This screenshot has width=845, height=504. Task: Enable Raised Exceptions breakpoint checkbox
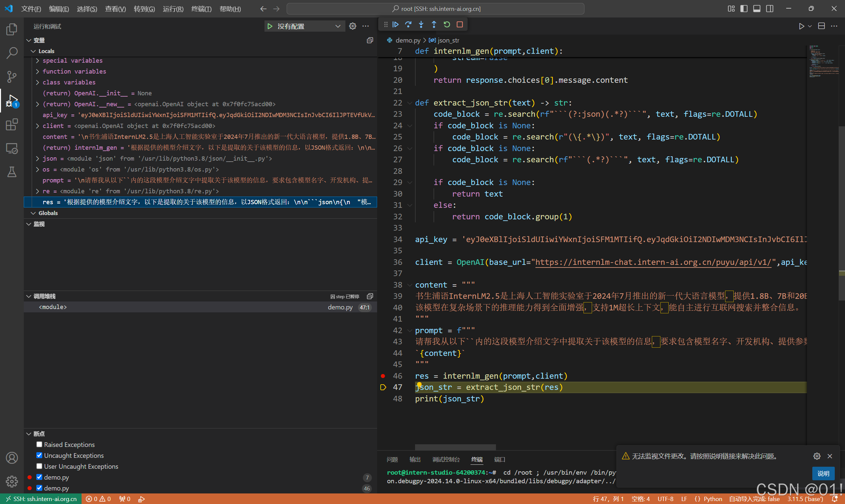(x=39, y=445)
